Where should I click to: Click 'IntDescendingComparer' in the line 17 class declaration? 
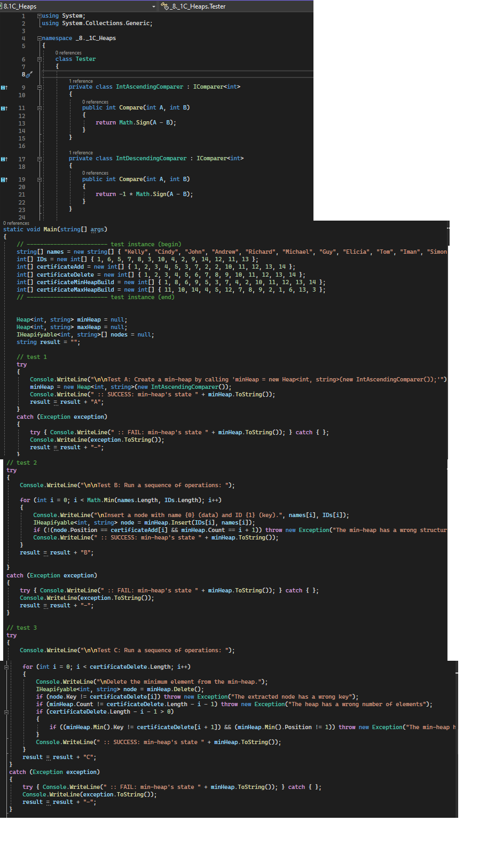click(x=151, y=158)
